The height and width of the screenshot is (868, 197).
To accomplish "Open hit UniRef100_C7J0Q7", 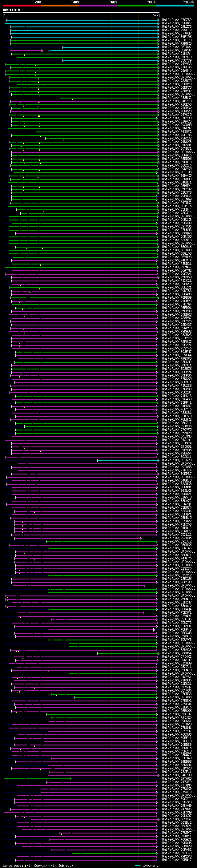I will tap(177, 33).
